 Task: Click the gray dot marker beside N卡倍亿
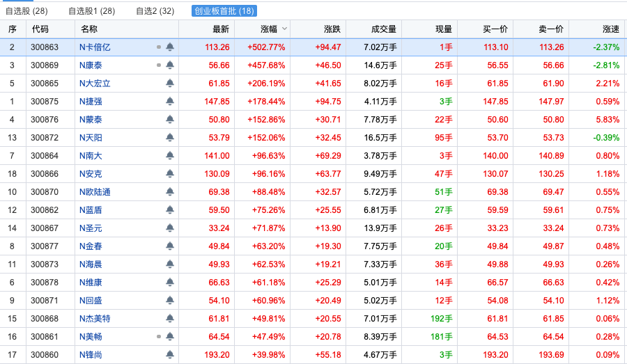[x=159, y=47]
